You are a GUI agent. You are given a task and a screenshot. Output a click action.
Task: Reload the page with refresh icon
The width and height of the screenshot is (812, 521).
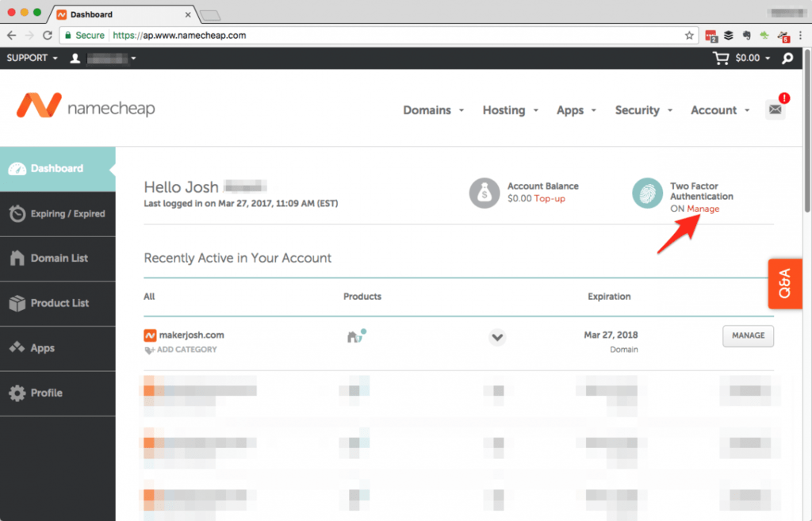tap(48, 35)
